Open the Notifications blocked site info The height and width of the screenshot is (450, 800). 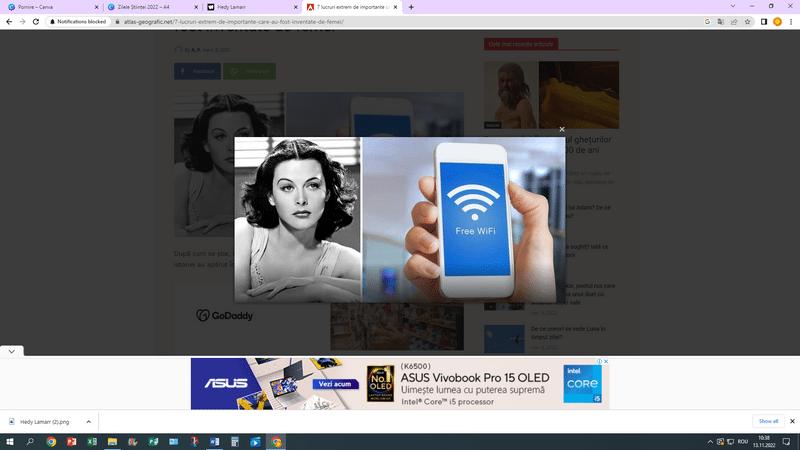(x=78, y=21)
